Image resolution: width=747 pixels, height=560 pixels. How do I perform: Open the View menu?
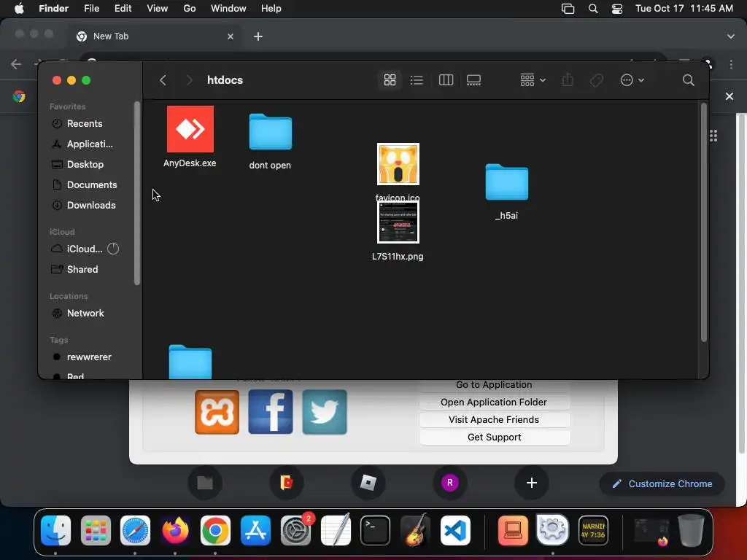158,9
